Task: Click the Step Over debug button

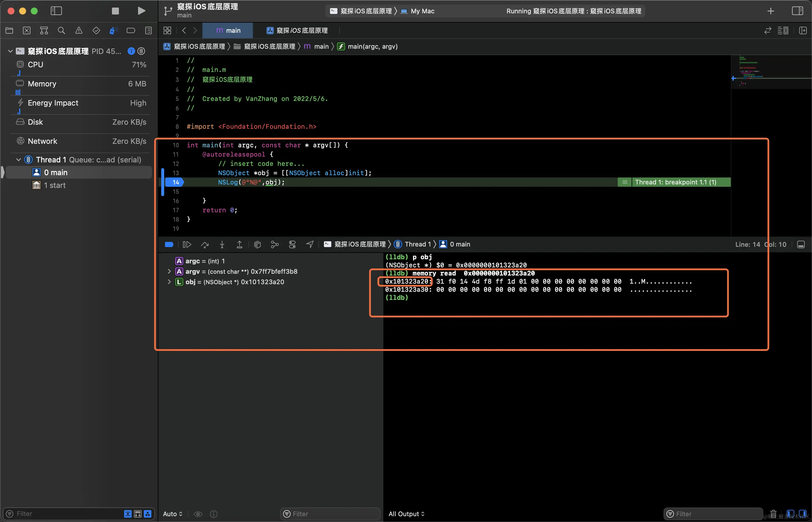Action: tap(205, 244)
